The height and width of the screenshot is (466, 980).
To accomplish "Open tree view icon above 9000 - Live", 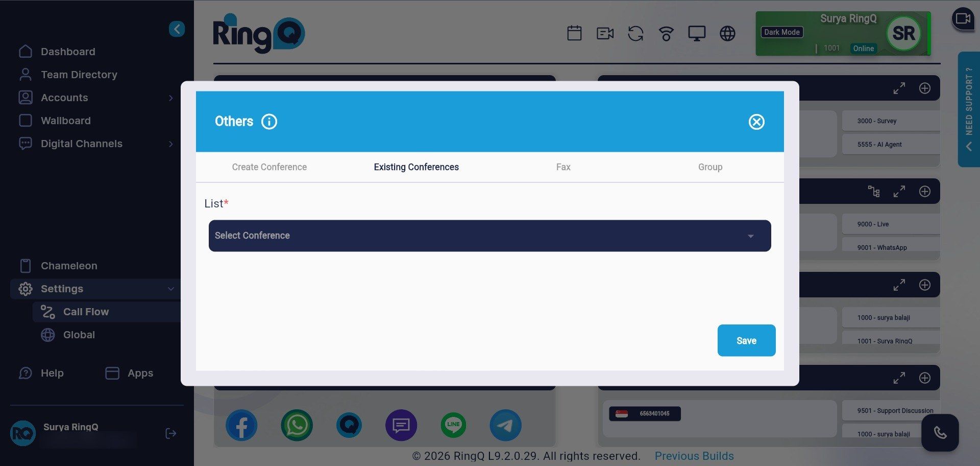I will click(x=874, y=192).
